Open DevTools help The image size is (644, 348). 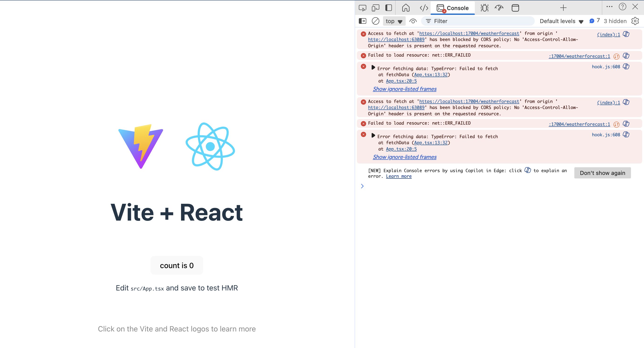pyautogui.click(x=623, y=7)
